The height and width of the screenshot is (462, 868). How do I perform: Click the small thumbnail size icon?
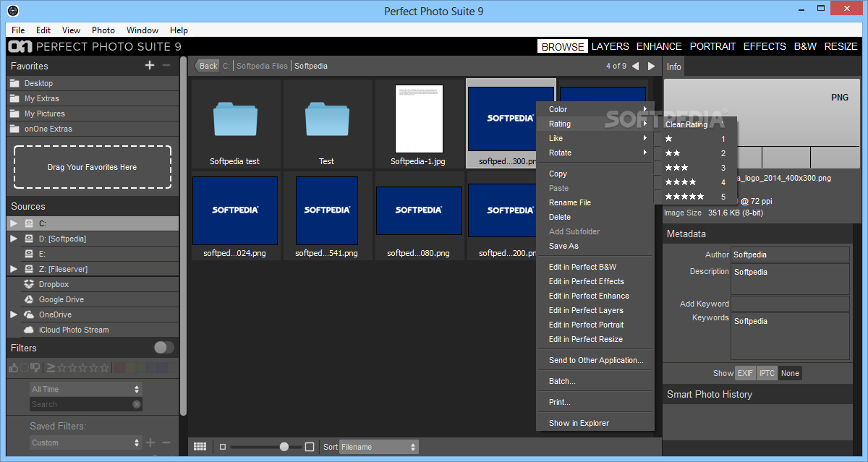pyautogui.click(x=223, y=447)
